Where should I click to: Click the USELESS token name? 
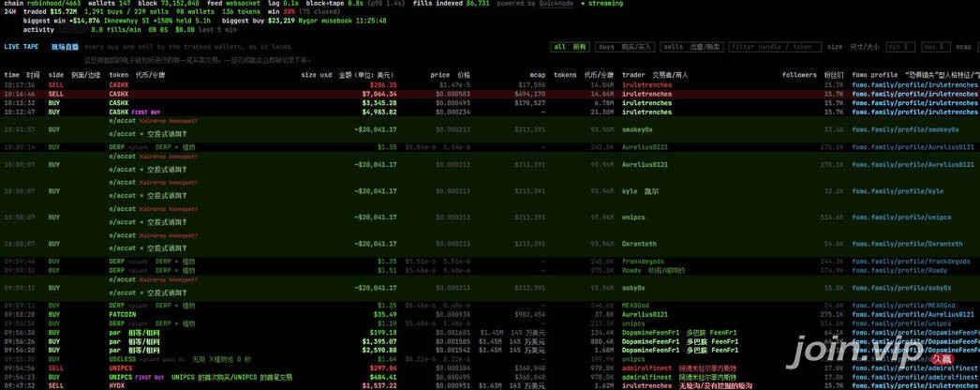[x=122, y=359]
